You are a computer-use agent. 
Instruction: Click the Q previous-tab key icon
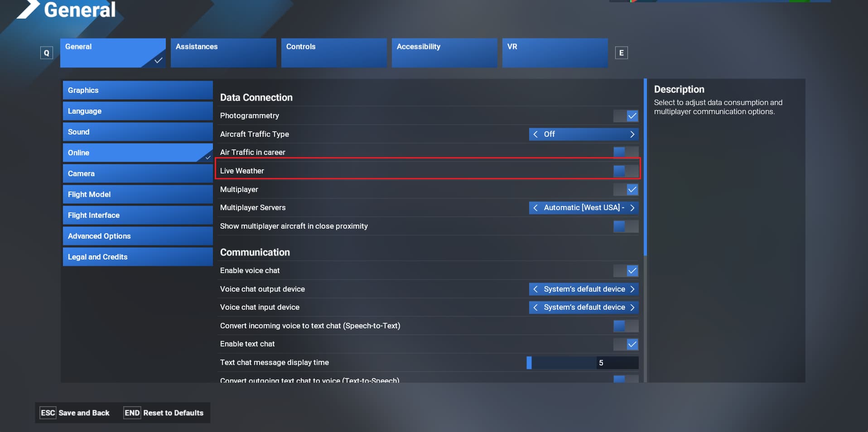pyautogui.click(x=46, y=53)
